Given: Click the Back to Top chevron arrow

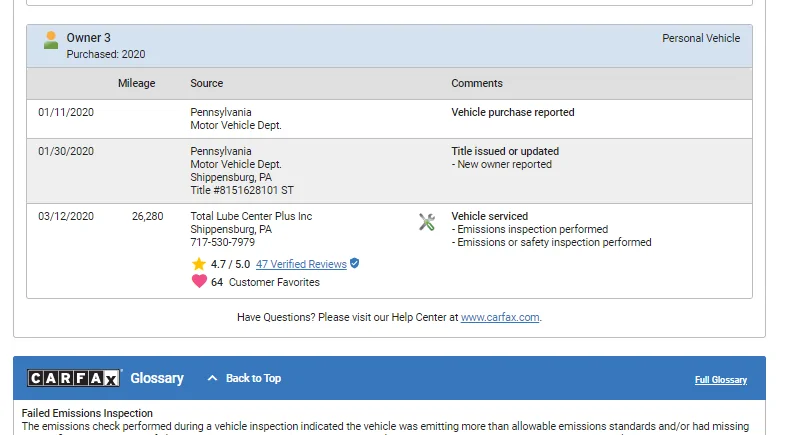Looking at the screenshot, I should 212,378.
